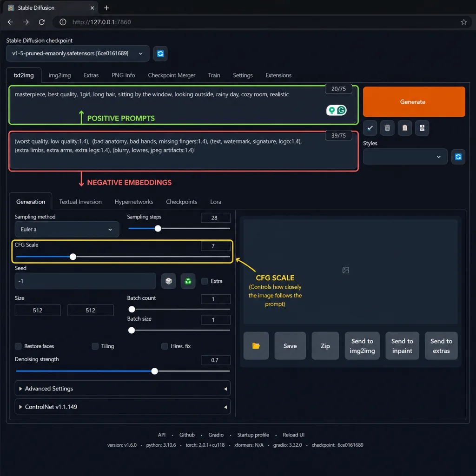Switch to the img2img tab
476x476 pixels.
[x=60, y=75]
